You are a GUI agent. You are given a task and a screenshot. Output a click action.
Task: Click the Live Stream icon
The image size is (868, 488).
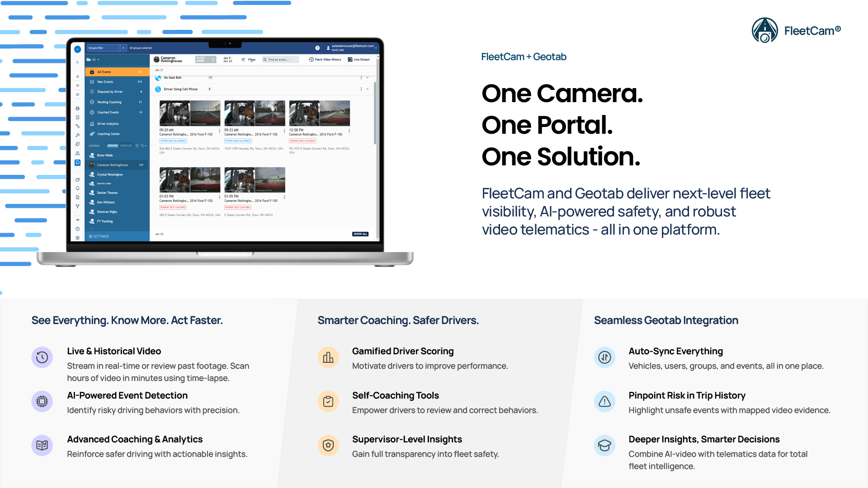coord(351,60)
